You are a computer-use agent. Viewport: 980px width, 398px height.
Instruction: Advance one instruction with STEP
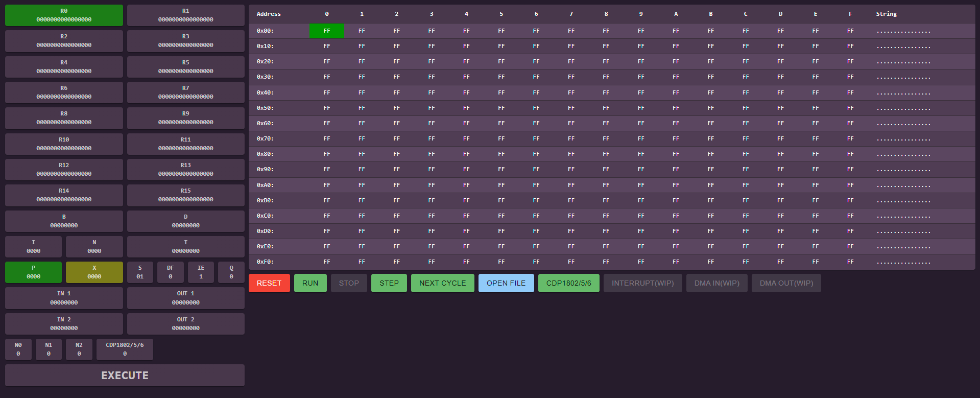(x=389, y=283)
